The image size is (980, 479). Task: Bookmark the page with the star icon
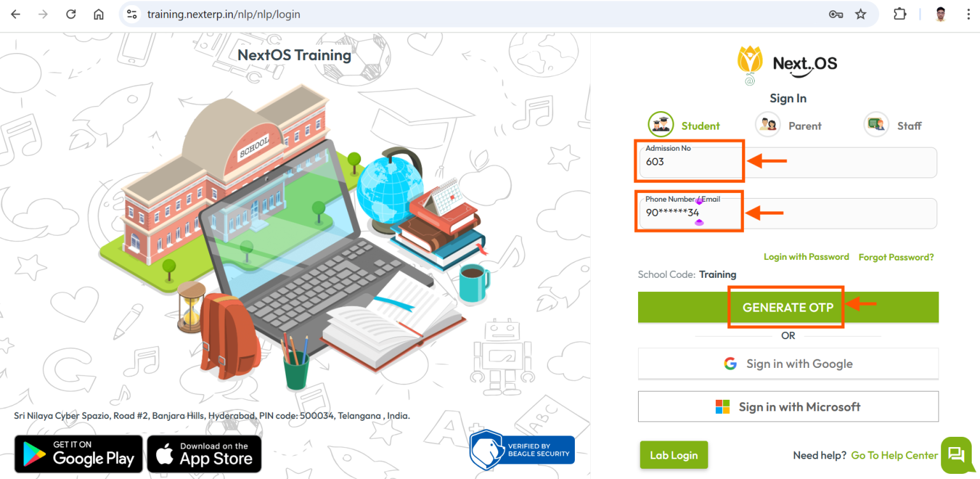861,13
